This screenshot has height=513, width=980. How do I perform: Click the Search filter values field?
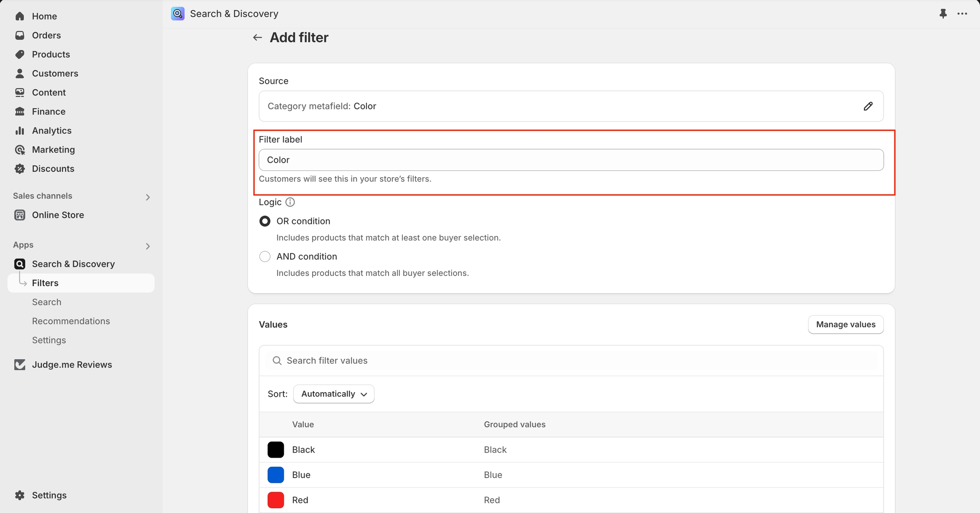point(571,361)
